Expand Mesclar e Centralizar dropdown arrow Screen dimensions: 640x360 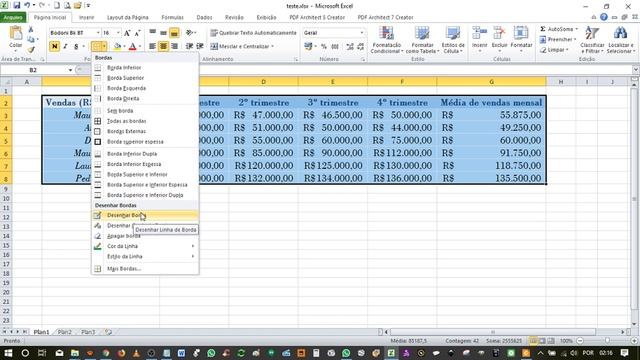272,47
